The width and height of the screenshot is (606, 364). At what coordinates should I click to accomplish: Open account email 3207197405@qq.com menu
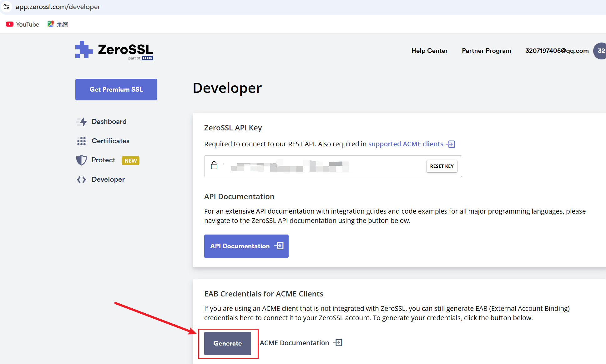tap(557, 51)
